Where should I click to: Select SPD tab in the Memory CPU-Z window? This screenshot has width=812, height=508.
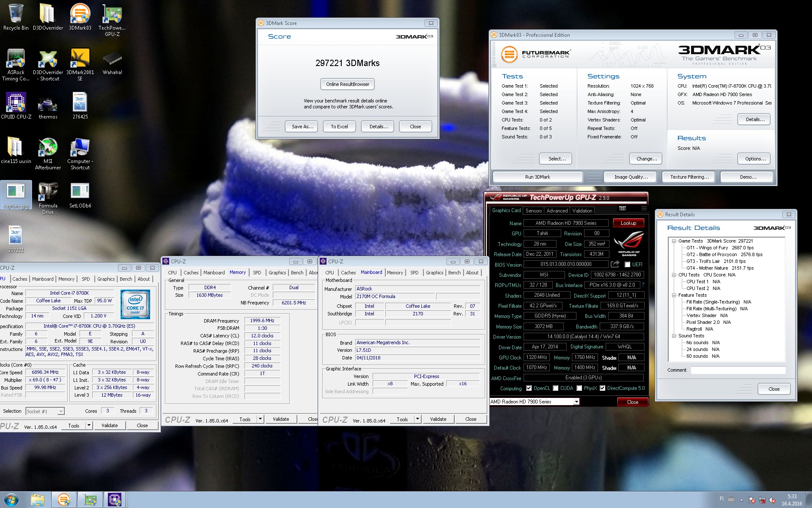(257, 273)
